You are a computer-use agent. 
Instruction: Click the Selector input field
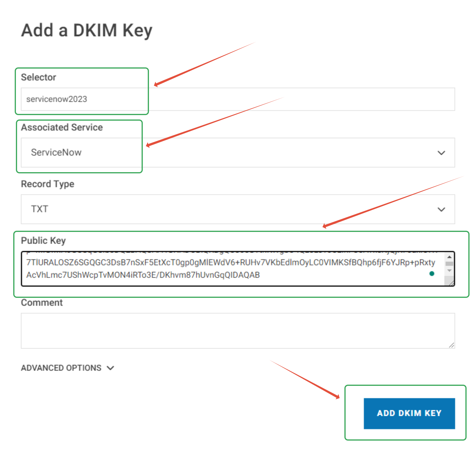pyautogui.click(x=235, y=99)
